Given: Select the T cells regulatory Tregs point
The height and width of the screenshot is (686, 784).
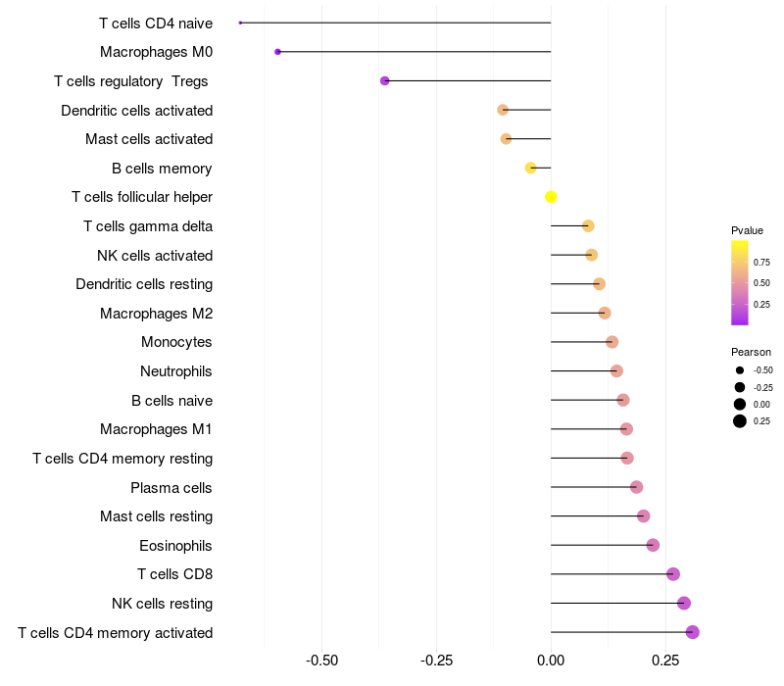Looking at the screenshot, I should (384, 80).
